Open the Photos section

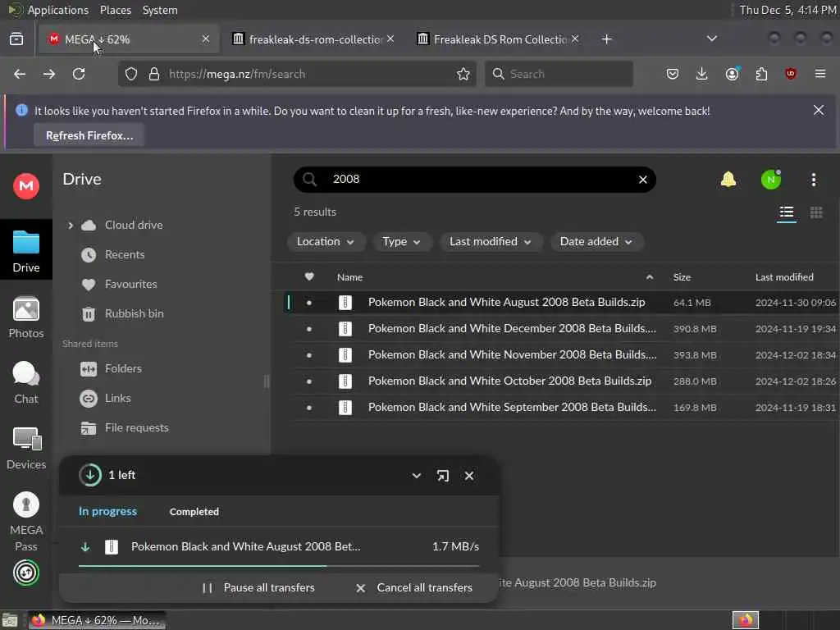(x=25, y=317)
